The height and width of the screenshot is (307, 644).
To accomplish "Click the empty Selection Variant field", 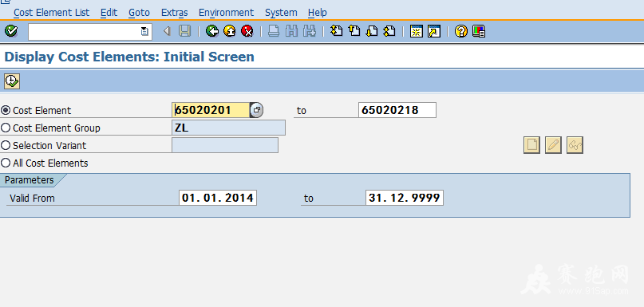I will click(225, 145).
